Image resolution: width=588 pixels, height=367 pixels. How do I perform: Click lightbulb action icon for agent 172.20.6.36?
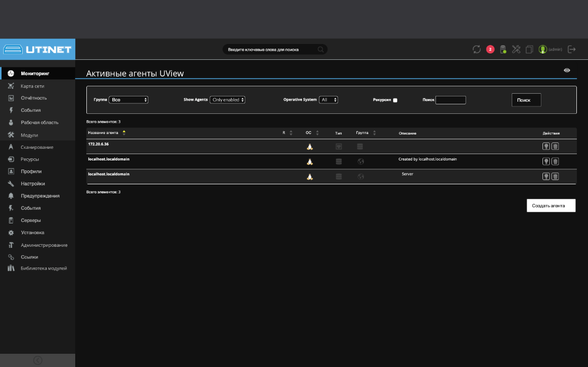point(546,146)
